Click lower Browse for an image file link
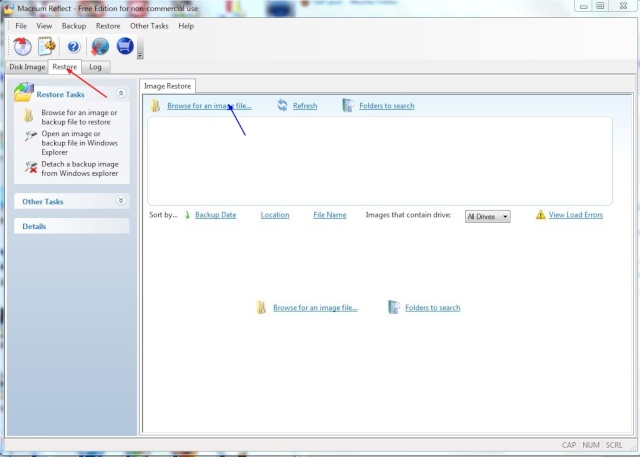 [x=315, y=308]
